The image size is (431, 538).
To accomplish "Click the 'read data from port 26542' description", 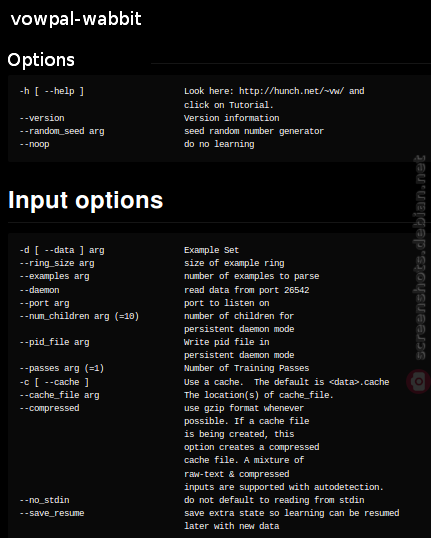I will tap(246, 290).
